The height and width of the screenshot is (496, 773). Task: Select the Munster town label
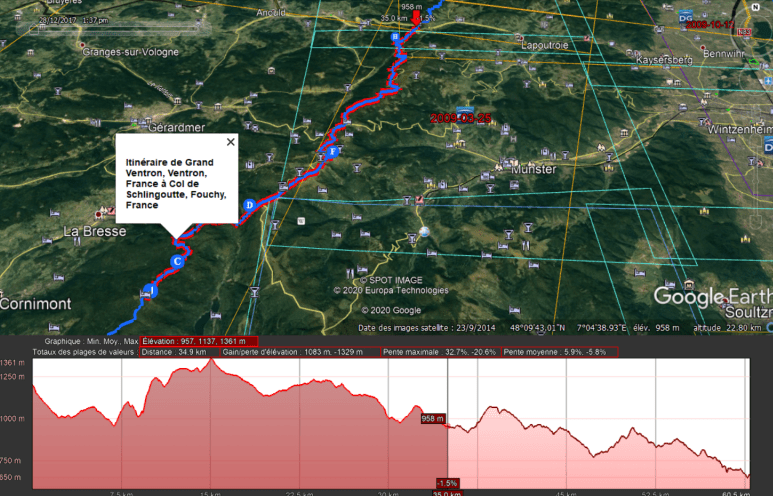tap(533, 170)
